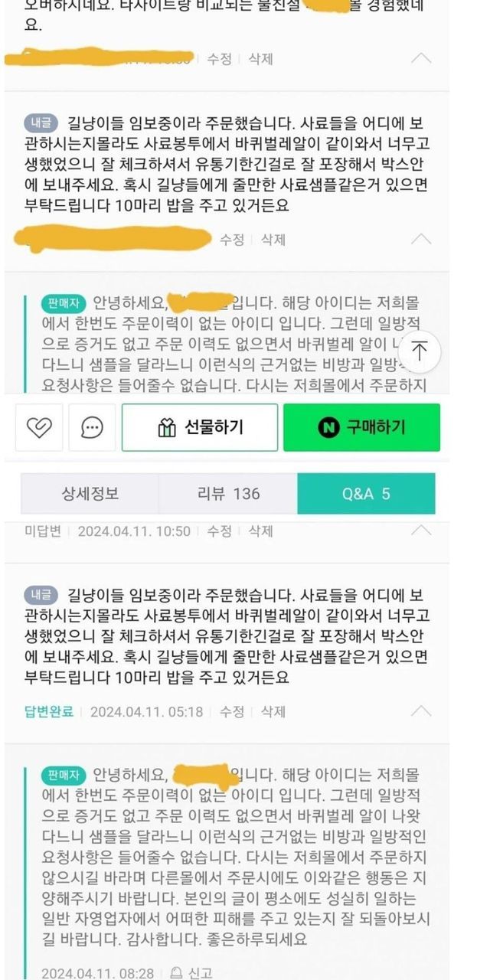This screenshot has height=980, width=490.
Task: Switch to 리뷰 136 tab
Action: tap(228, 493)
